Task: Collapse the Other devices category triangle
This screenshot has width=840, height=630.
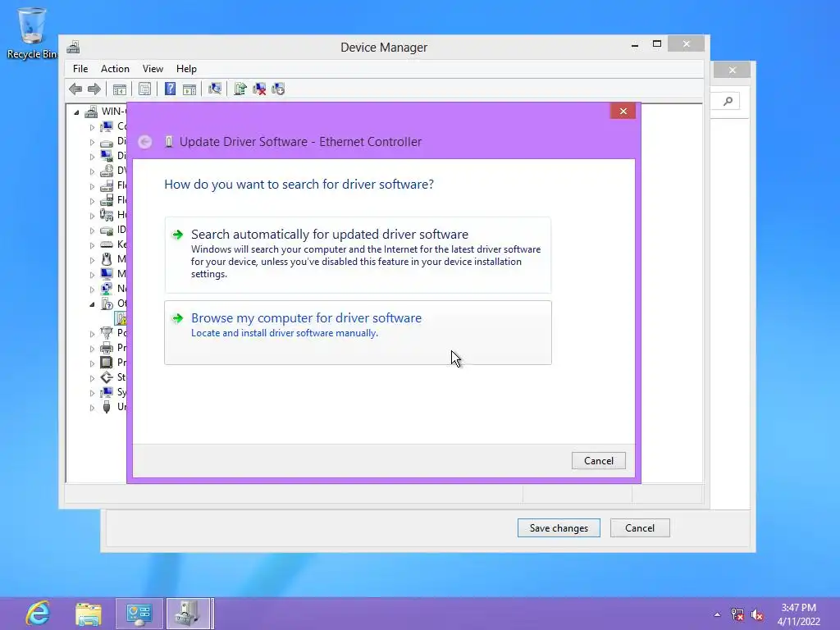Action: click(92, 304)
